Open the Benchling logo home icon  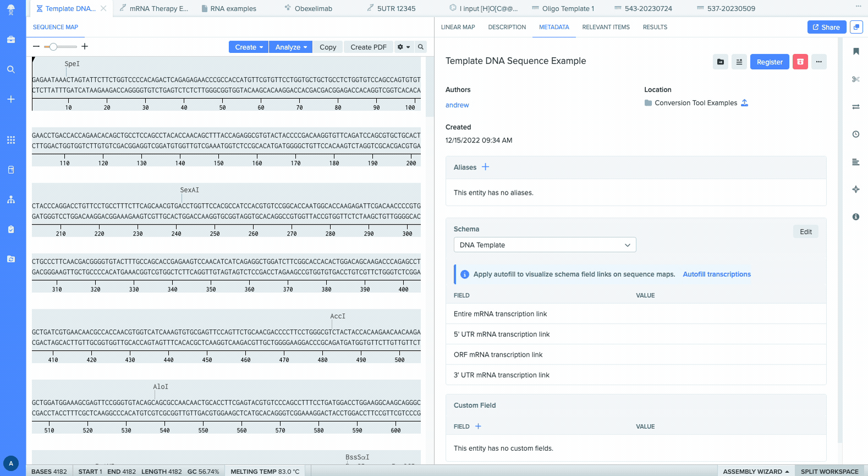coord(11,10)
